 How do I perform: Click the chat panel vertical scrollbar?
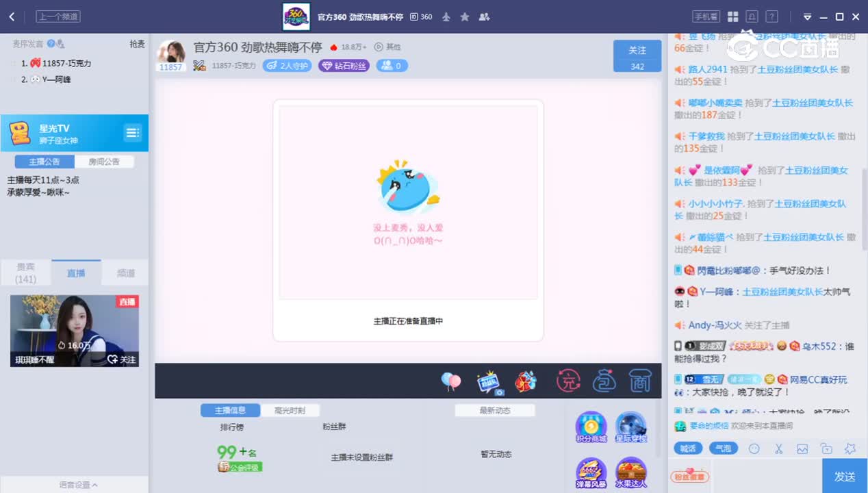coord(865,209)
